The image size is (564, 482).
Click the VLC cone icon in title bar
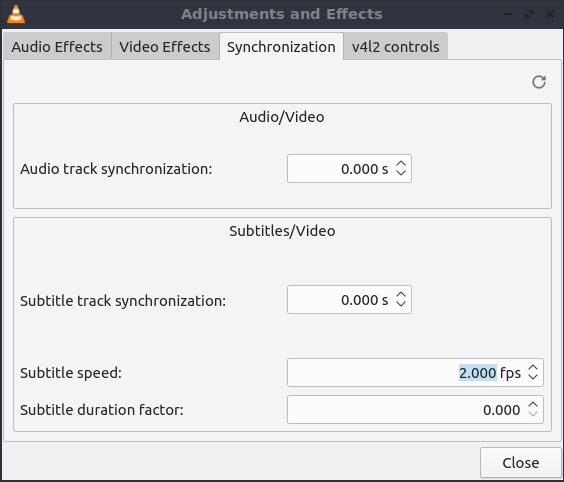pos(16,14)
